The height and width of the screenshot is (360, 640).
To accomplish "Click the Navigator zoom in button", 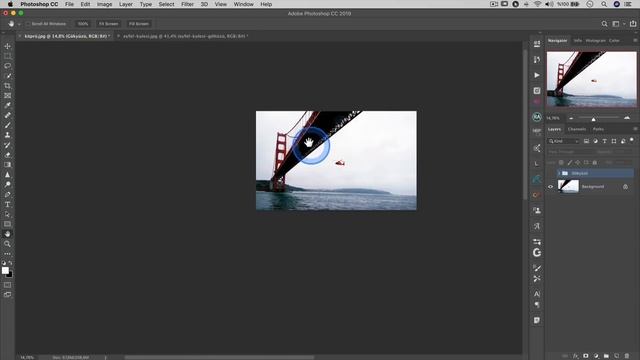I will (x=627, y=118).
